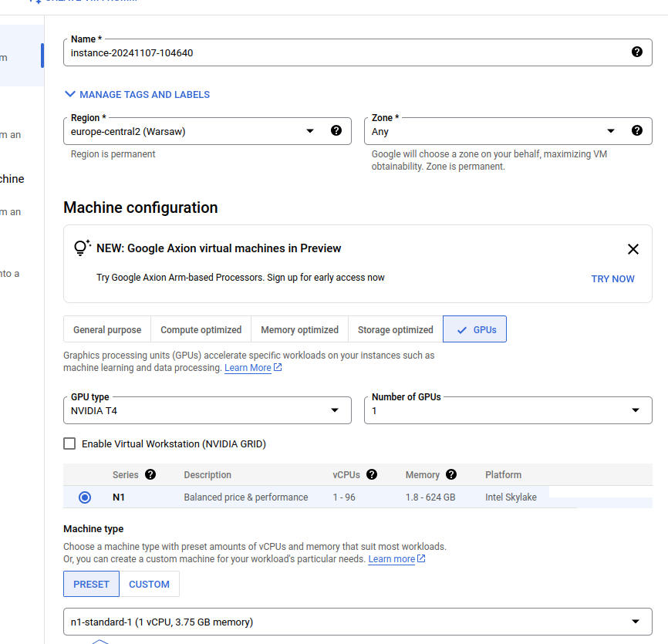Select the N1 series radio button

[x=85, y=497]
